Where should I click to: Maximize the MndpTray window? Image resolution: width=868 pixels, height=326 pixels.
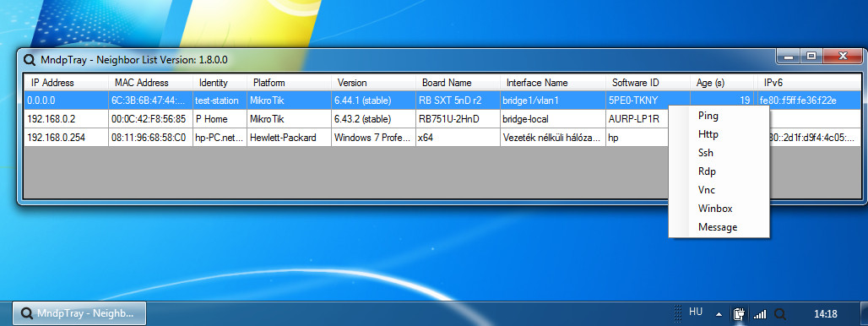(811, 56)
